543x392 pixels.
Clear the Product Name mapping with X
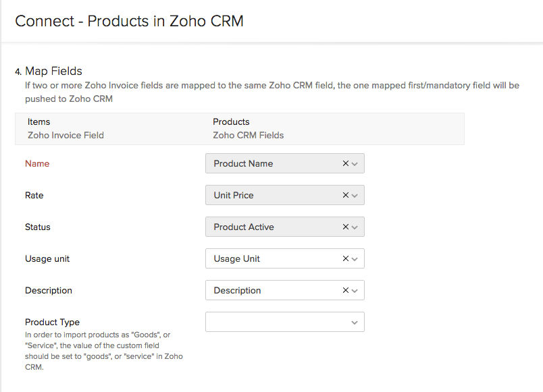point(346,163)
